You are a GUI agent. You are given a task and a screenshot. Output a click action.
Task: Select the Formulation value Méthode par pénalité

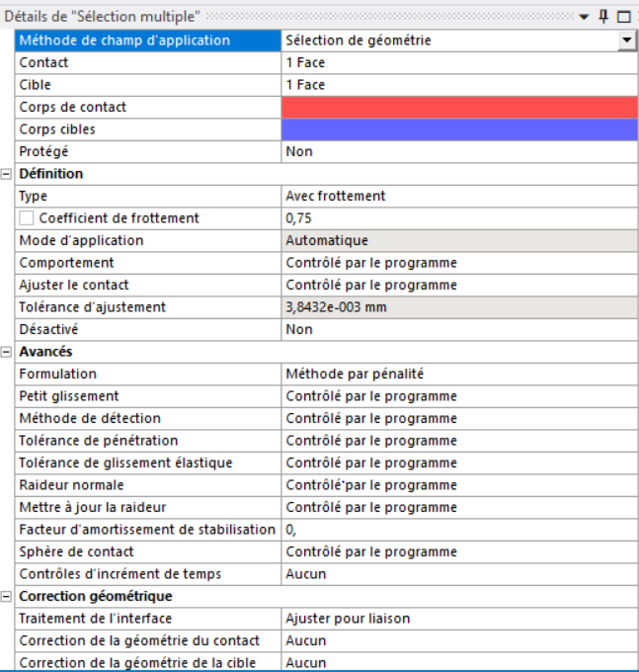pyautogui.click(x=459, y=374)
